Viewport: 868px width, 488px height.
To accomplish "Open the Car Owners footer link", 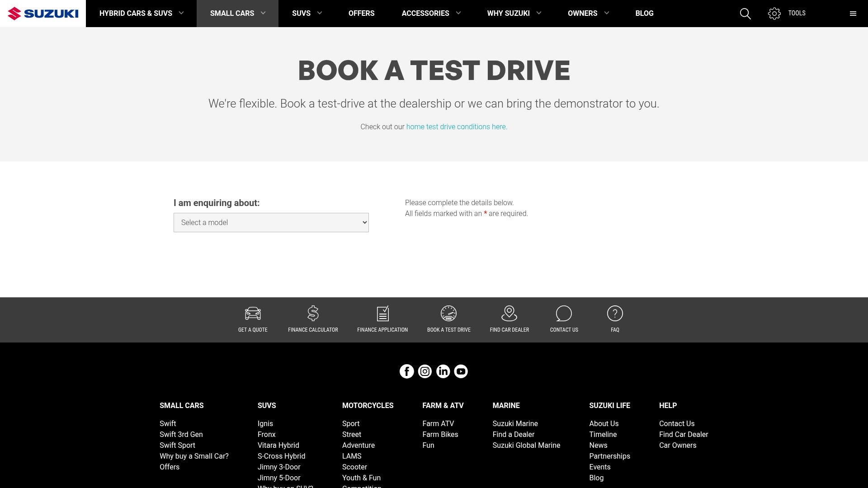I will click(x=678, y=446).
